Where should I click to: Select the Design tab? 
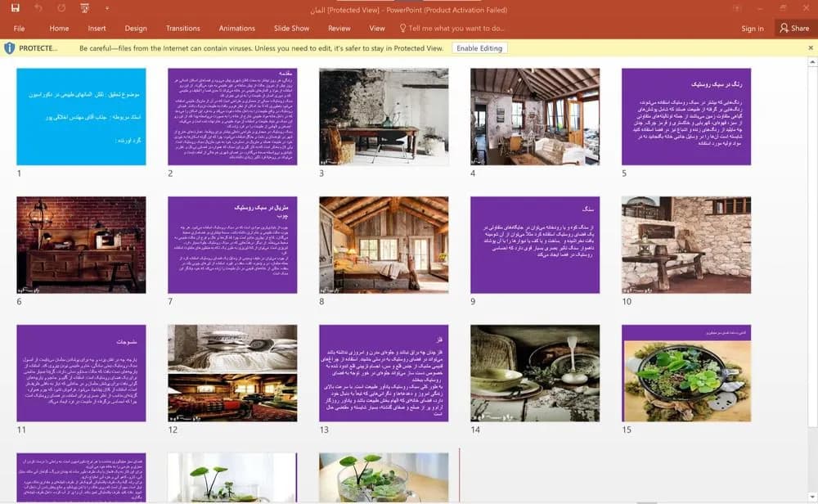click(136, 28)
